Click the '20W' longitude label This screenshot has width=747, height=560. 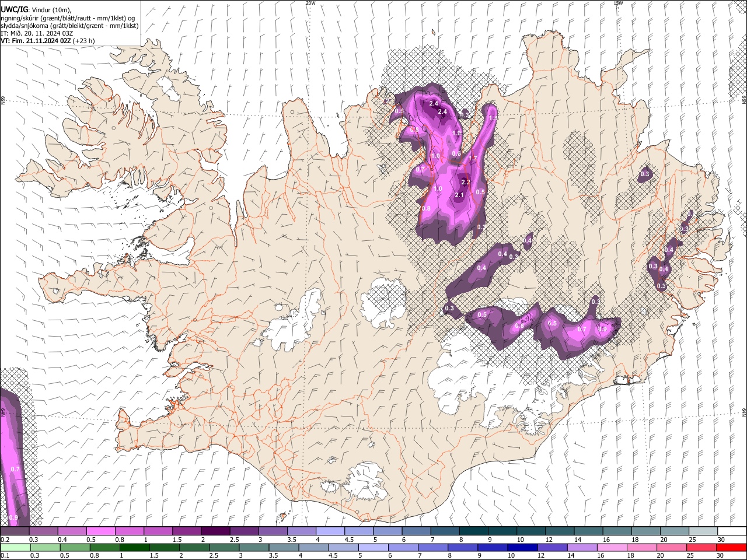point(310,3)
